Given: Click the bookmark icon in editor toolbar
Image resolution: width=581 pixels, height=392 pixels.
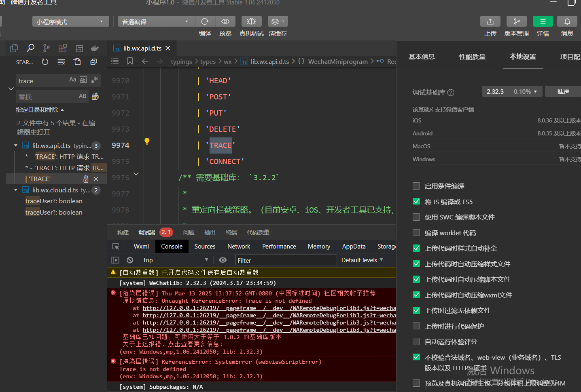Looking at the screenshot, I should point(130,61).
